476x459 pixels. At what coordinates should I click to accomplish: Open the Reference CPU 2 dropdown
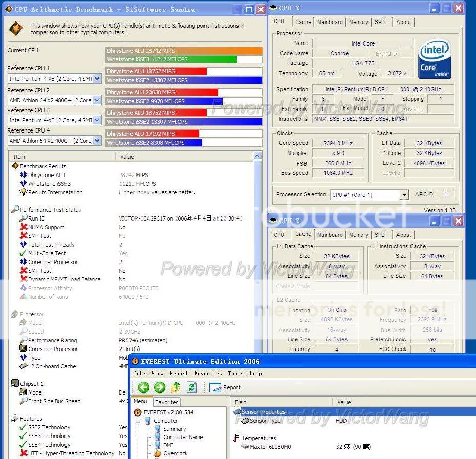point(97,100)
